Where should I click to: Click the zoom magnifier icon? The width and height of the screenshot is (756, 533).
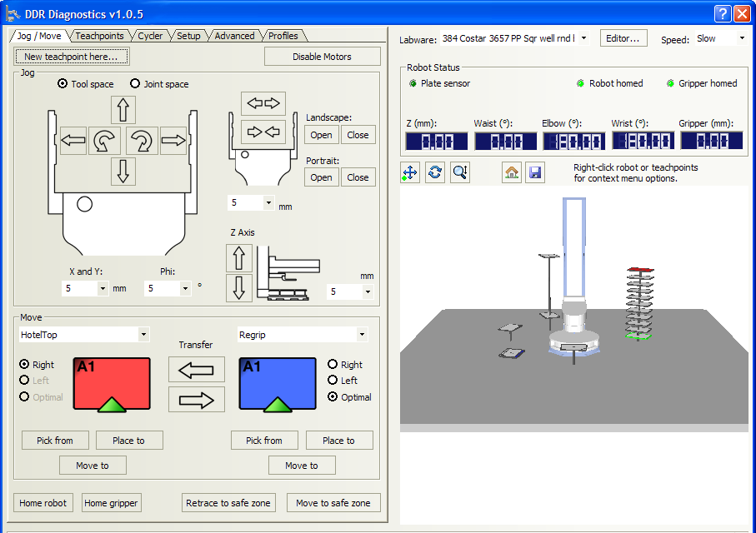point(460,172)
